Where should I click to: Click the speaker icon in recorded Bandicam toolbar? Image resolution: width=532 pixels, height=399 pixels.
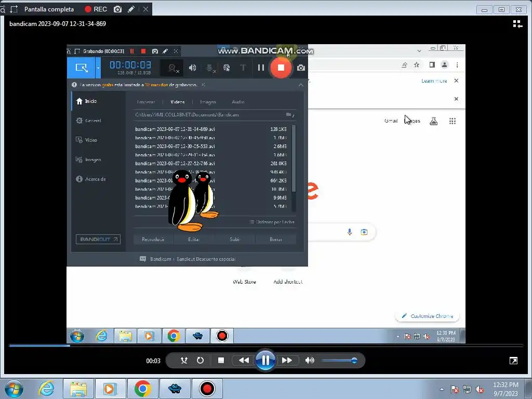coord(192,68)
